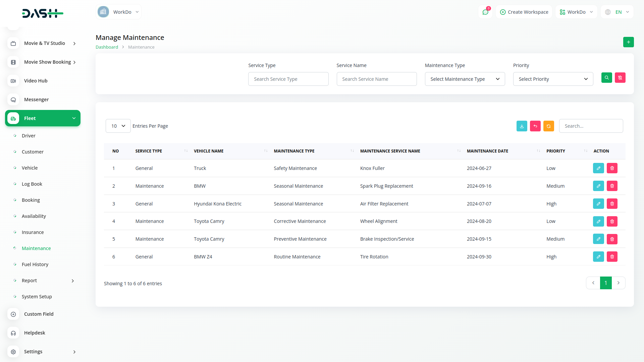Edit the Wheel Alignment maintenance entry
The image size is (644, 362).
point(598,221)
